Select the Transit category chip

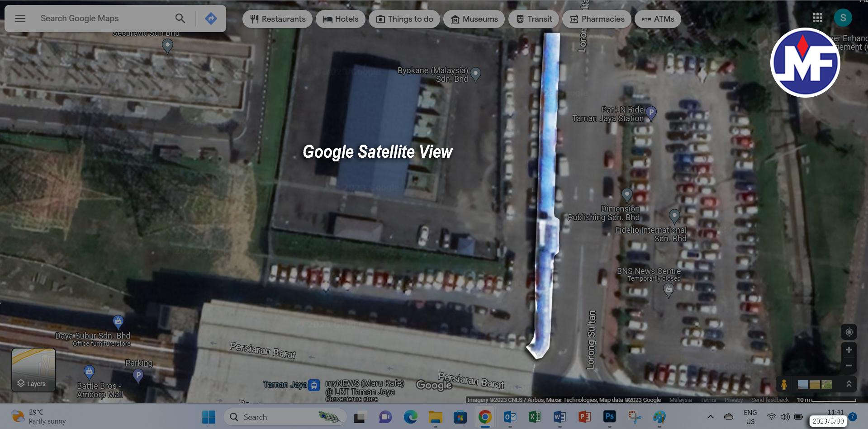[x=534, y=19]
